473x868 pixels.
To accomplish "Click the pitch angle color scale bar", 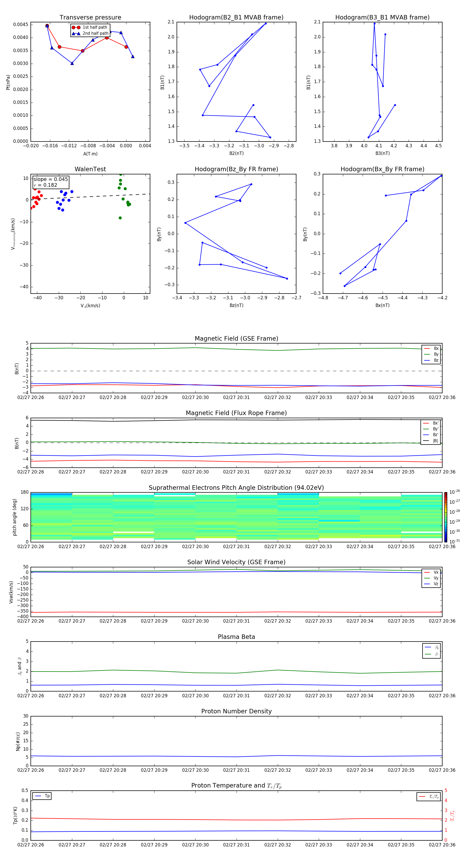I will click(x=446, y=517).
